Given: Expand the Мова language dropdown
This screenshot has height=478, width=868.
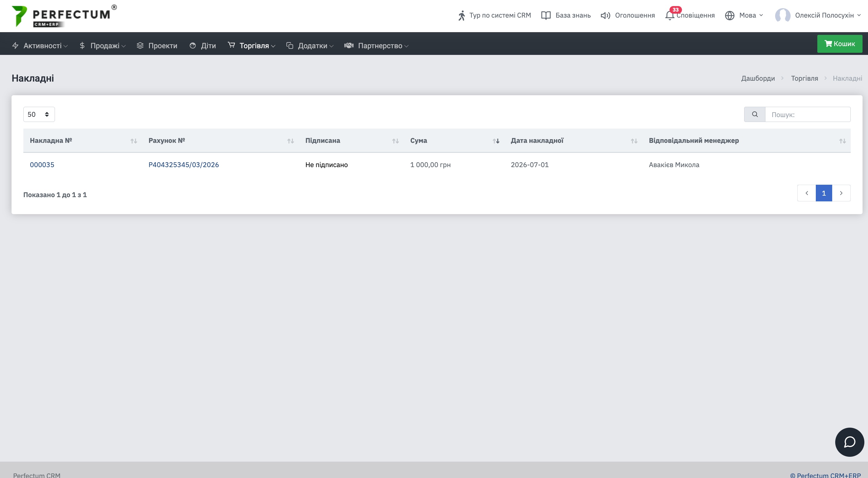Looking at the screenshot, I should (x=744, y=15).
